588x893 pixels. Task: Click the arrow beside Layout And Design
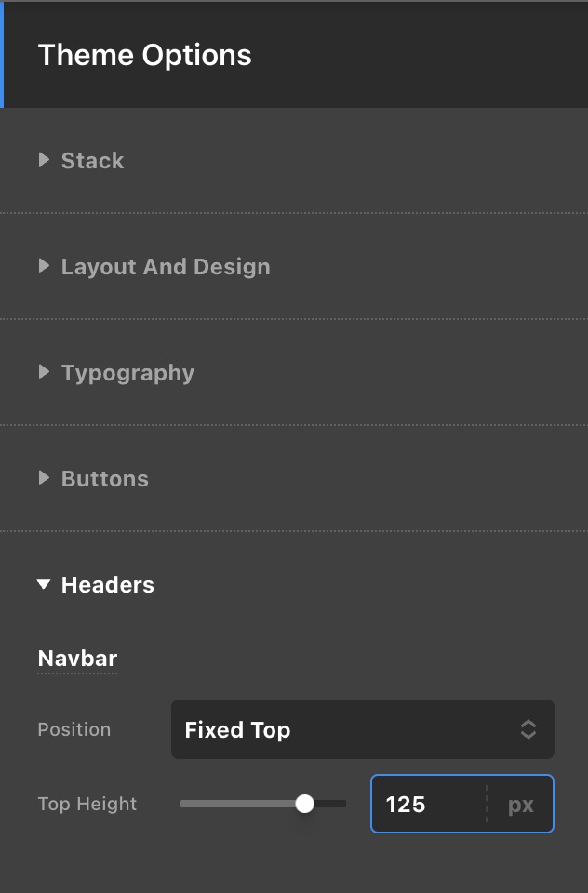(x=44, y=266)
